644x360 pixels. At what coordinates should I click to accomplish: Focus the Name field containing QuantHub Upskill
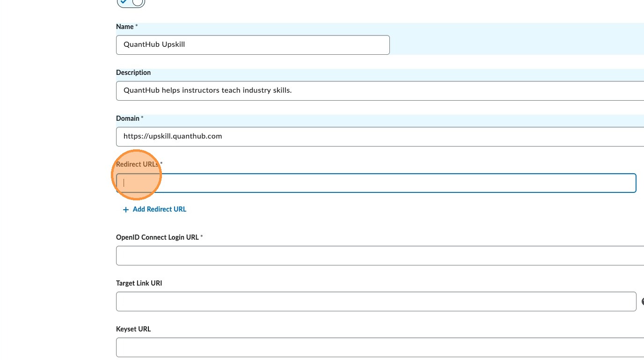click(x=253, y=45)
